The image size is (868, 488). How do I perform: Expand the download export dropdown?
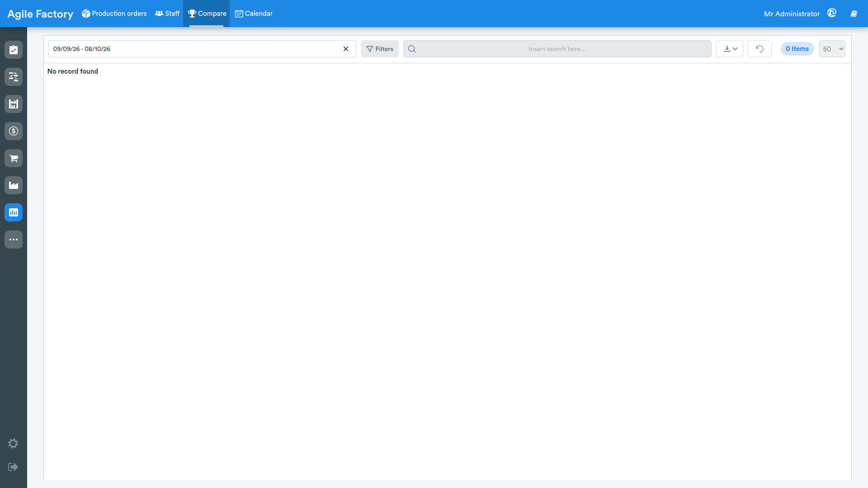coord(730,49)
